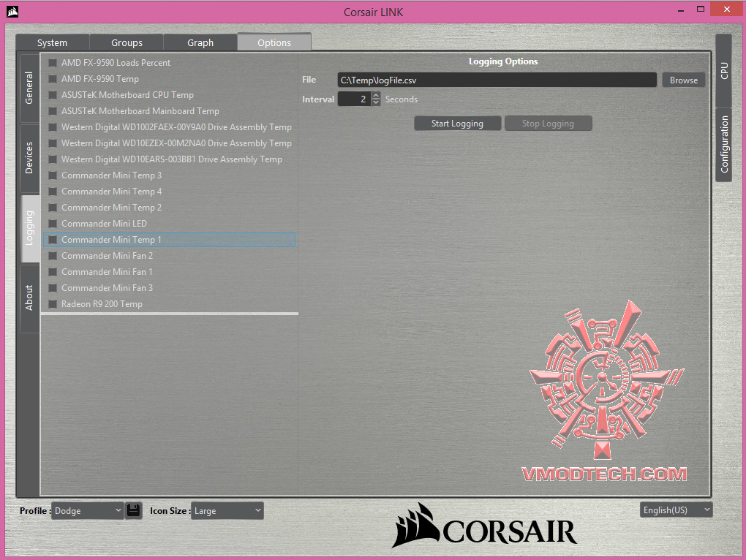Toggle ASUSTeK Motherboard CPU Temp logging

coord(53,95)
